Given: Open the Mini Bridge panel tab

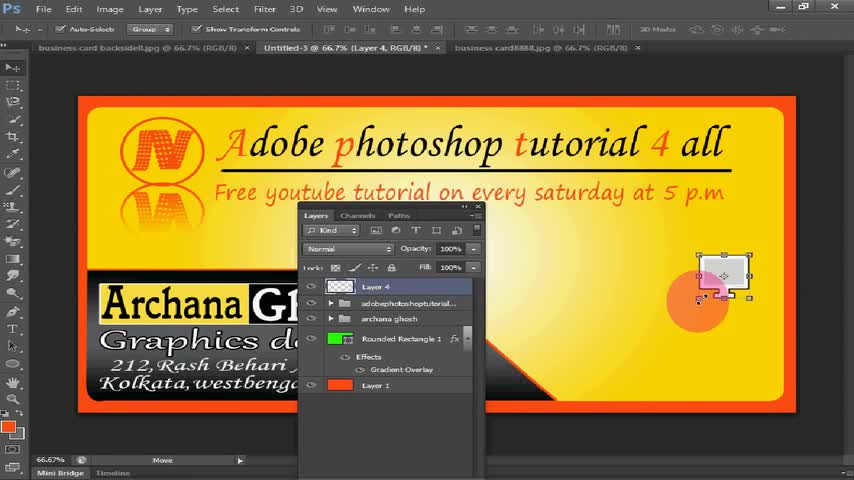Looking at the screenshot, I should point(60,473).
